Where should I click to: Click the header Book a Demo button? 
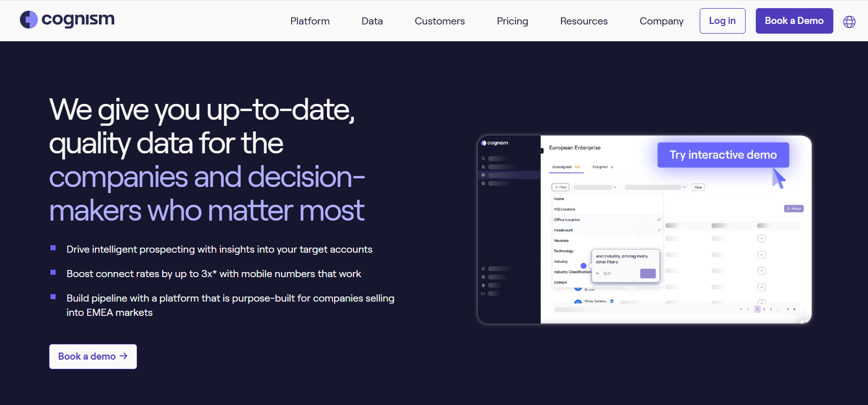pos(794,21)
